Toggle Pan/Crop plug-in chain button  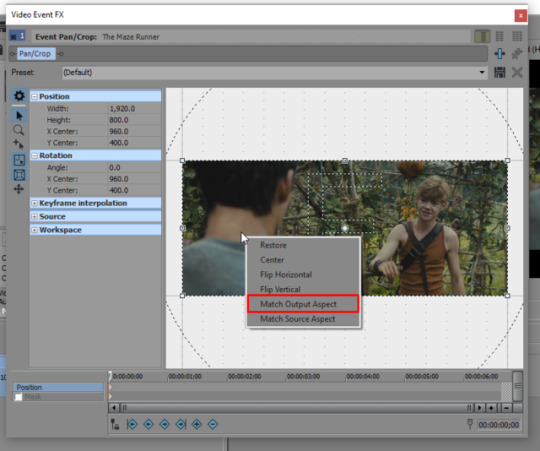pos(37,54)
